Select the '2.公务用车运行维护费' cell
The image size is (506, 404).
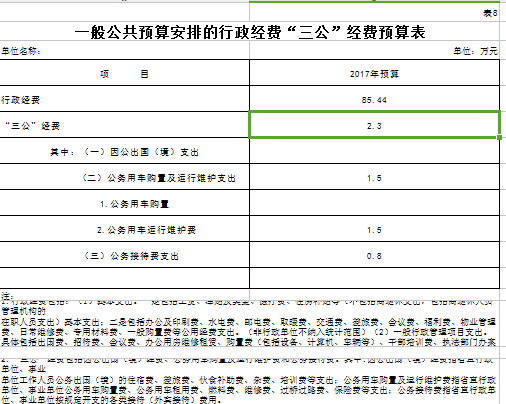click(125, 229)
